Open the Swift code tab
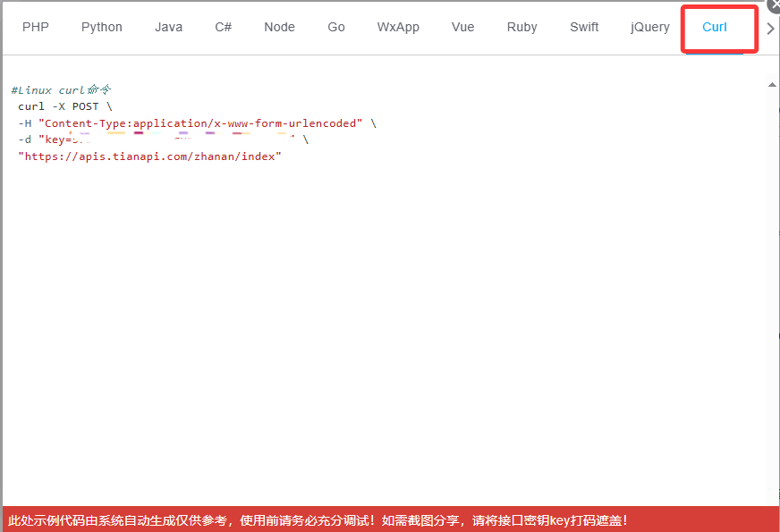Viewport: 780px width, 532px height. 584,27
